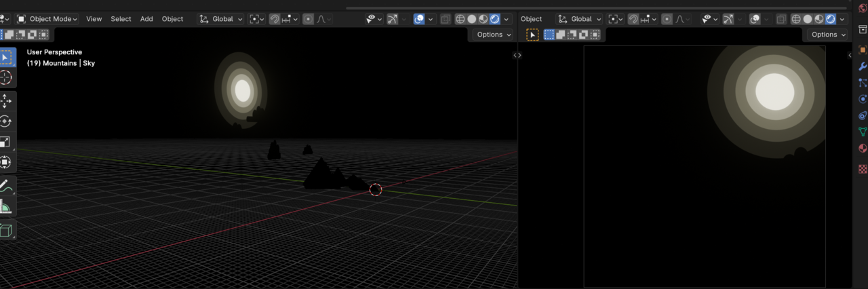Choose the Add Cube tool in the left toolbar

pos(6,231)
